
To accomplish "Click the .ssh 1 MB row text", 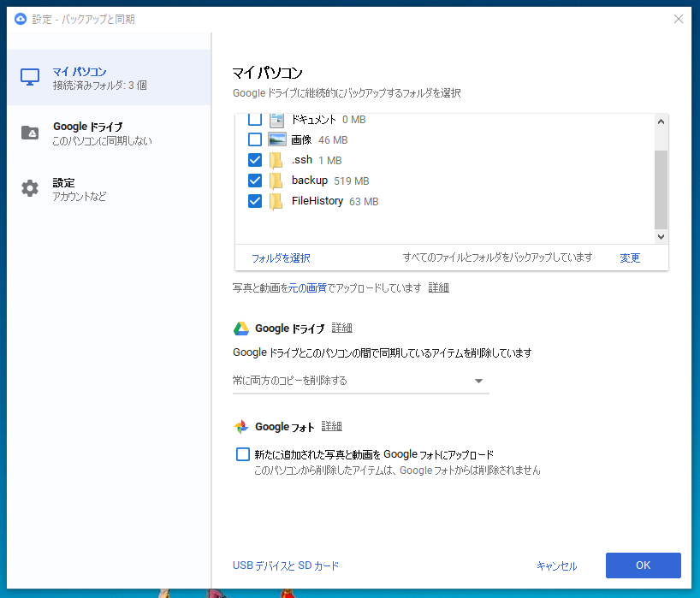I will 317,160.
